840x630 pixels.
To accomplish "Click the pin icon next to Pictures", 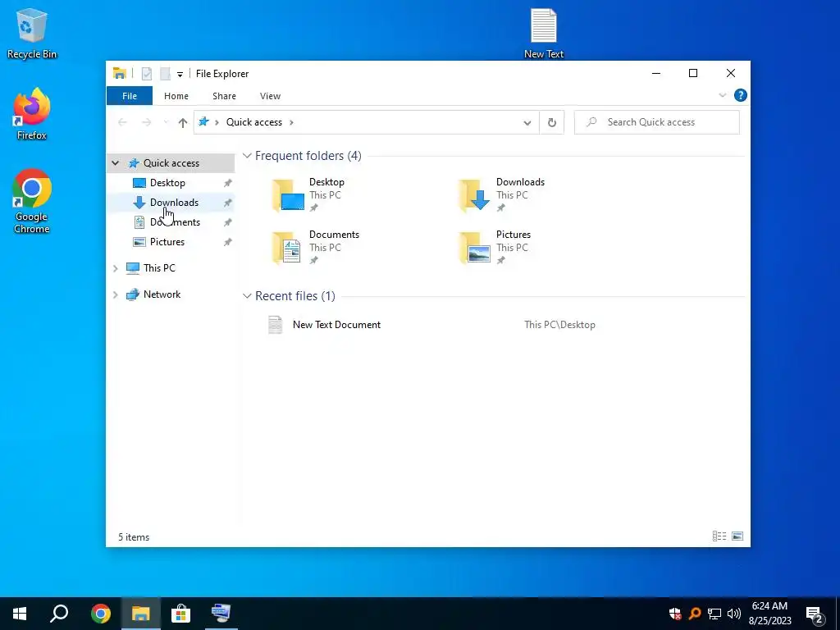I will 228,242.
